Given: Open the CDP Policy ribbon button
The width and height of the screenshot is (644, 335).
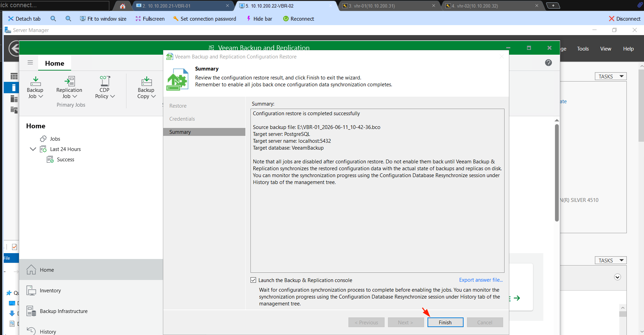Looking at the screenshot, I should coord(105,88).
